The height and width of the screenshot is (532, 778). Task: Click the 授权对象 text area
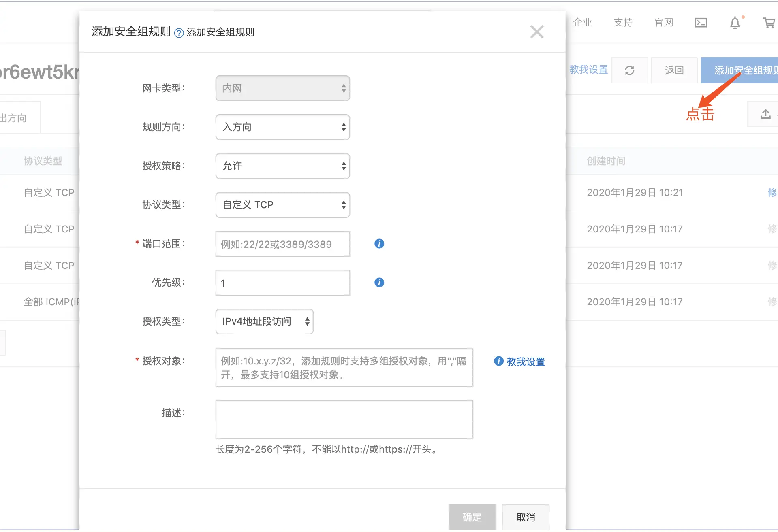(x=344, y=368)
